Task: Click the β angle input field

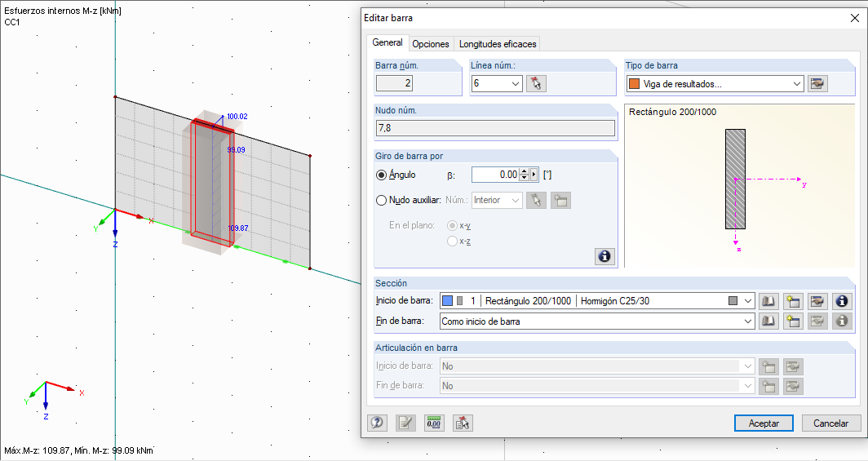Action: [495, 175]
